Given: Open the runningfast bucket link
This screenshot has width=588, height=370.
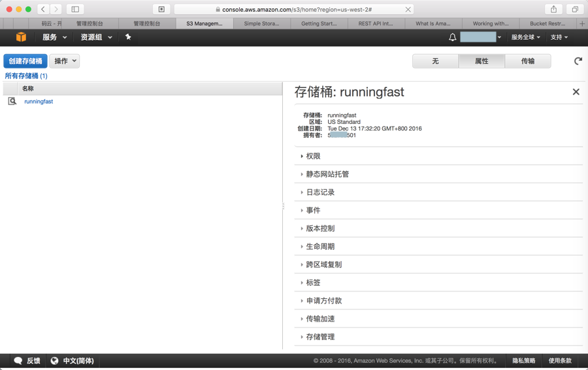Looking at the screenshot, I should [39, 102].
